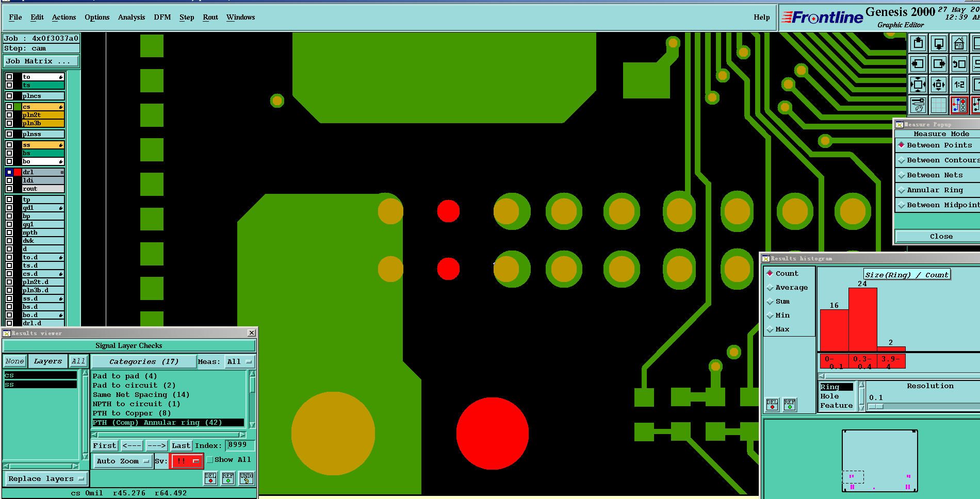Click the Job Matrix button
The width and height of the screenshot is (980, 499).
[41, 61]
